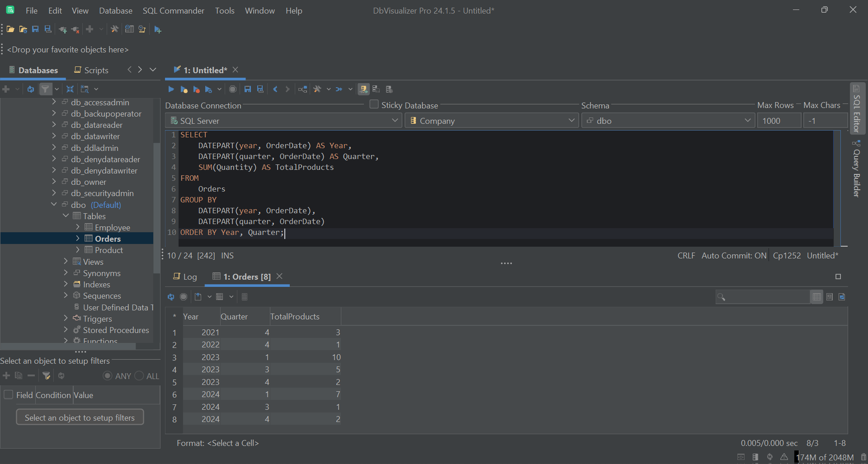Save the current SQL script

coord(247,89)
